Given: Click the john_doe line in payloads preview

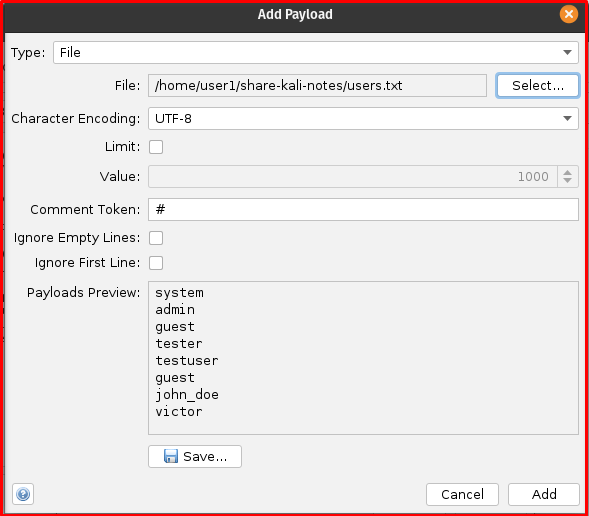Looking at the screenshot, I should [x=187, y=395].
